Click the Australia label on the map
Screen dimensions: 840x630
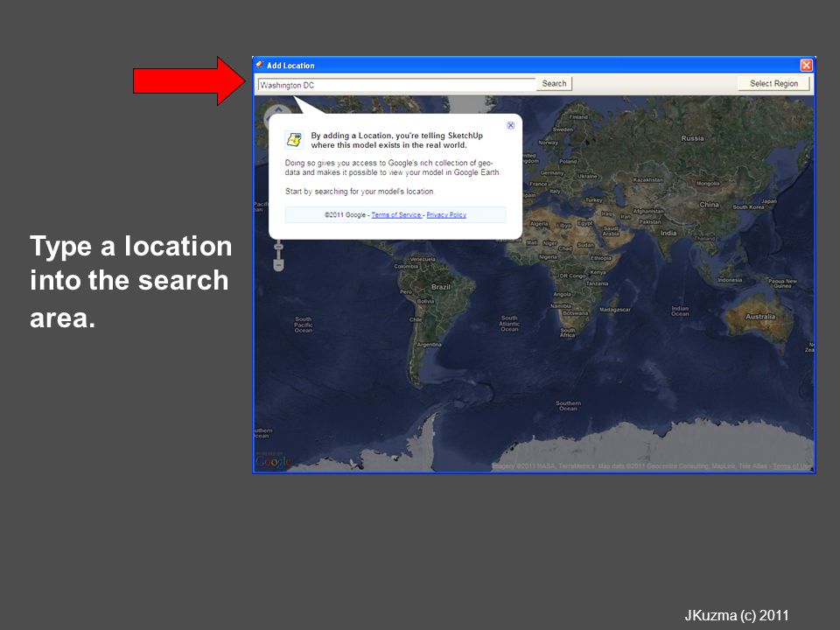pyautogui.click(x=760, y=317)
